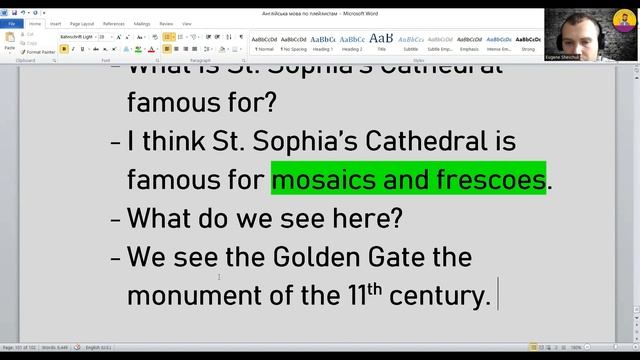Click the Paste clipboard icon
This screenshot has height=360, width=640.
point(10,37)
